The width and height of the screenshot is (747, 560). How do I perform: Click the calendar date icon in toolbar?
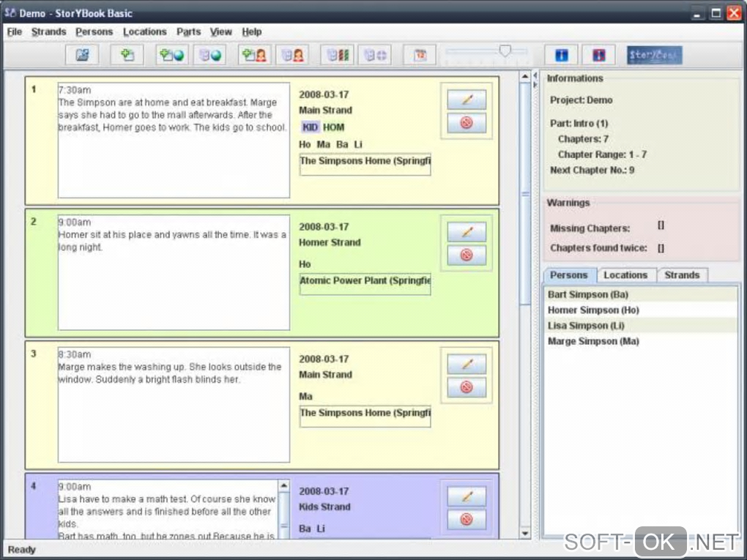pos(420,55)
